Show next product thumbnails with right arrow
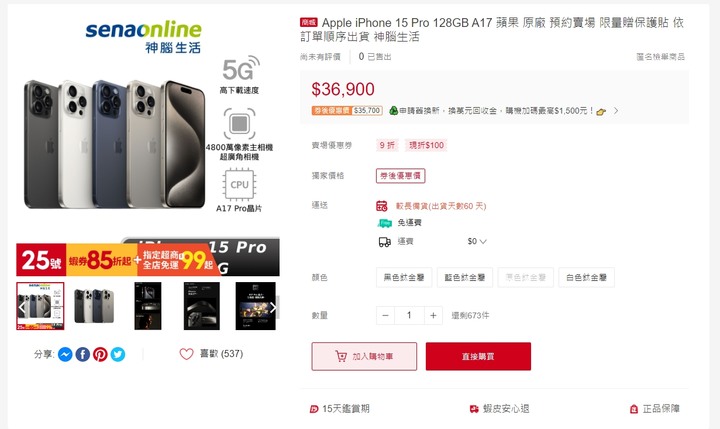The image size is (720, 429). 273,307
